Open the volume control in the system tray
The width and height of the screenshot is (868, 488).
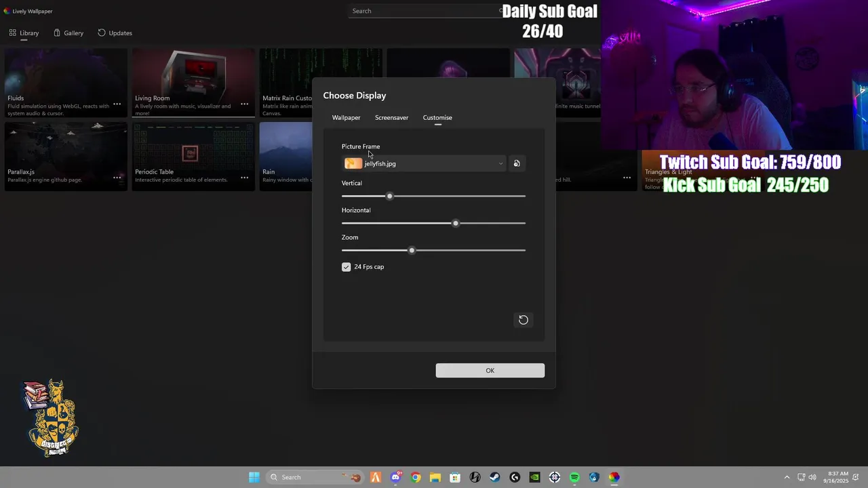click(x=812, y=477)
